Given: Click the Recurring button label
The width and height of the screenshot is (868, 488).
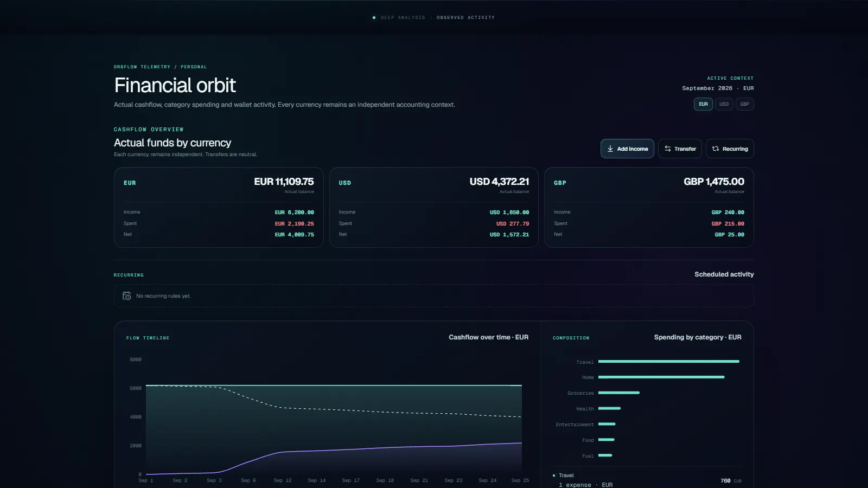Looking at the screenshot, I should pos(735,149).
